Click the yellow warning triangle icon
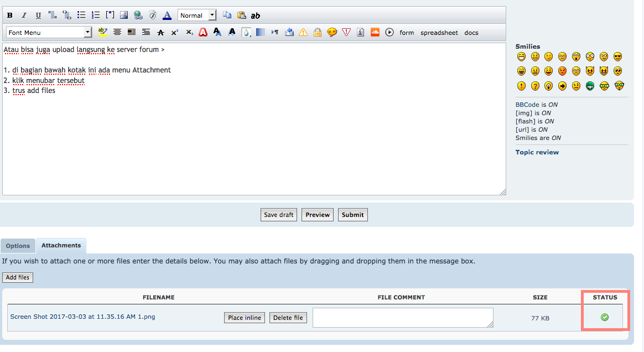 (303, 33)
